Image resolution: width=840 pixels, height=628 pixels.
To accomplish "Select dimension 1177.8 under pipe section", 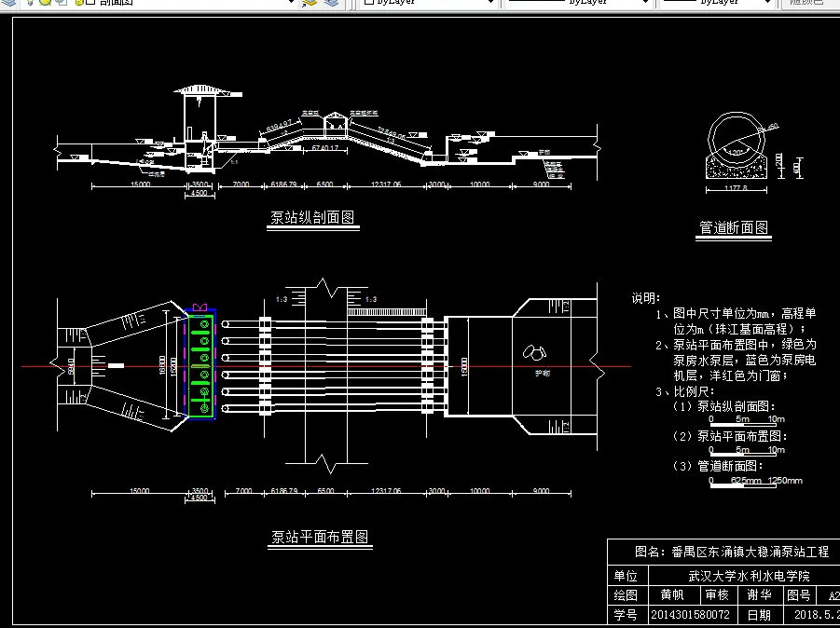I will coord(736,188).
